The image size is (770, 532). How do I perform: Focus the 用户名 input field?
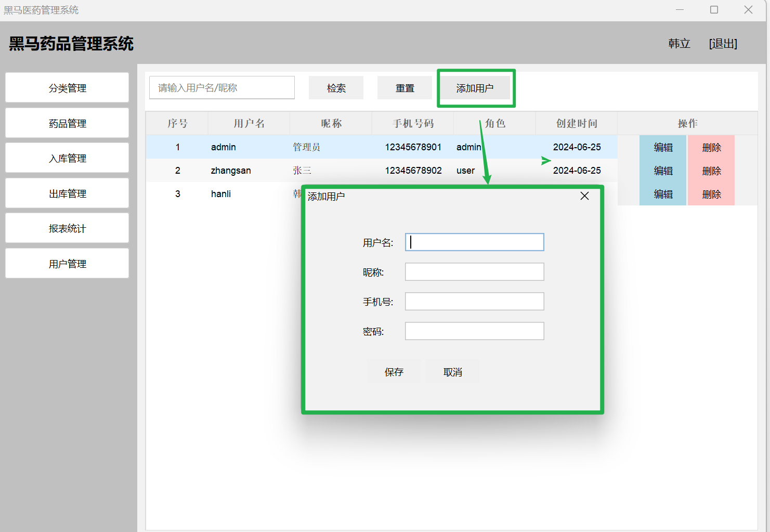pyautogui.click(x=474, y=242)
